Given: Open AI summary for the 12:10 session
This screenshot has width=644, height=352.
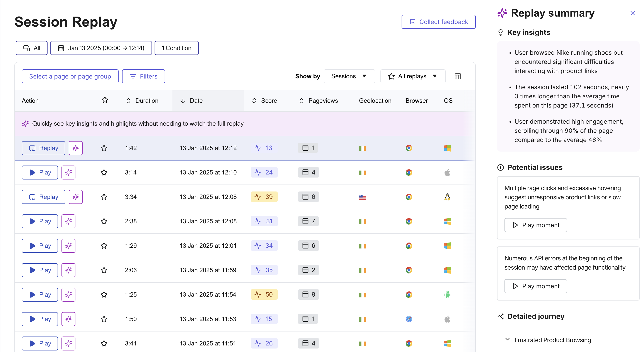Looking at the screenshot, I should click(68, 172).
